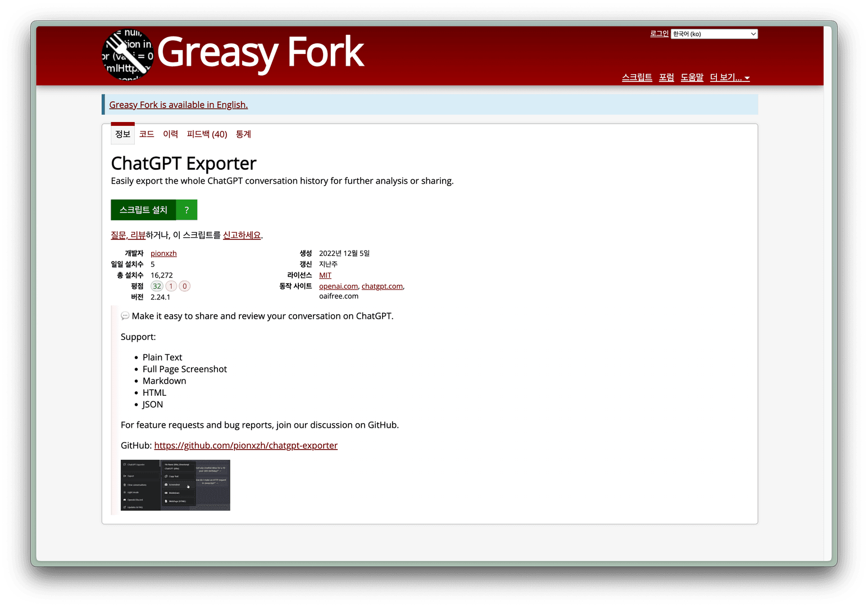The height and width of the screenshot is (607, 868).
Task: Click the OK ratings badge showing 1
Action: 171,286
